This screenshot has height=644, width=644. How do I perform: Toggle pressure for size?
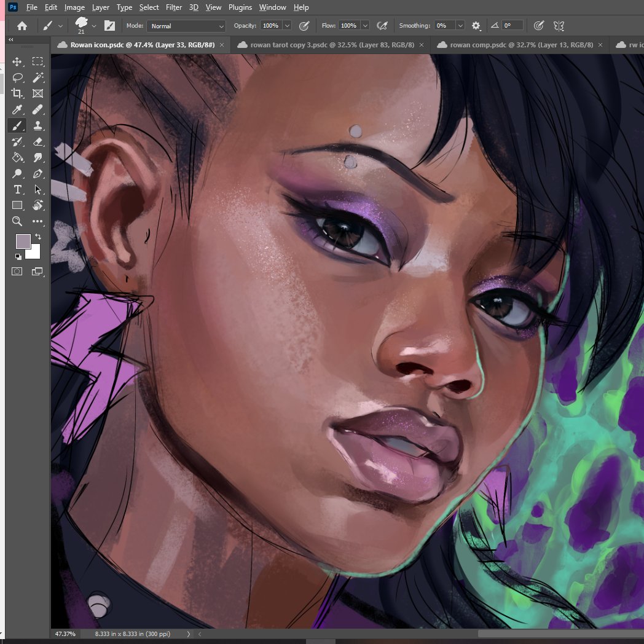(538, 26)
